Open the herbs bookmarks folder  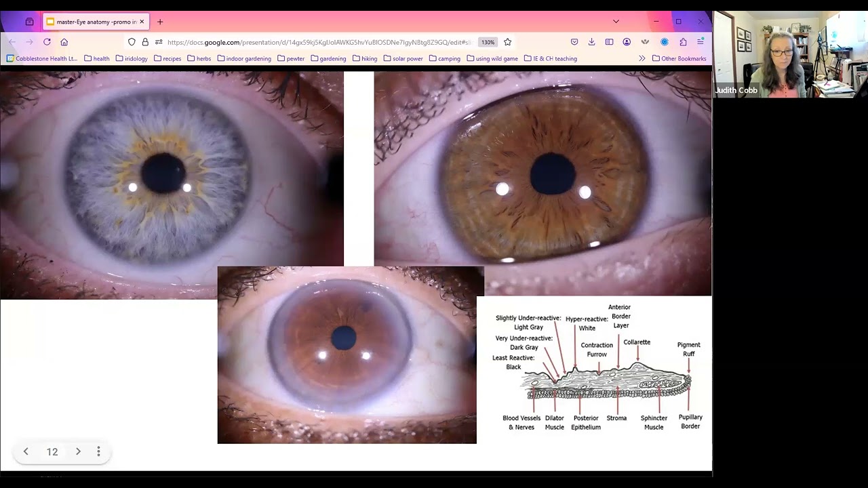[199, 58]
